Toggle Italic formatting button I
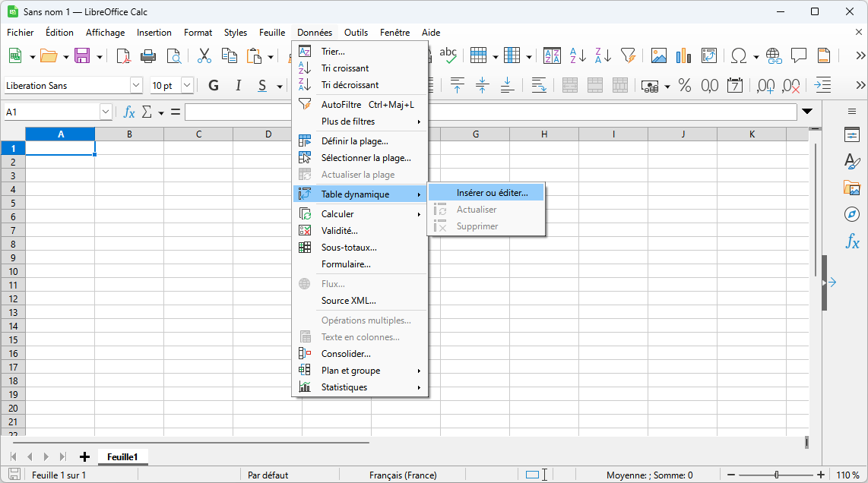Screen dimensions: 868x483 pos(238,85)
